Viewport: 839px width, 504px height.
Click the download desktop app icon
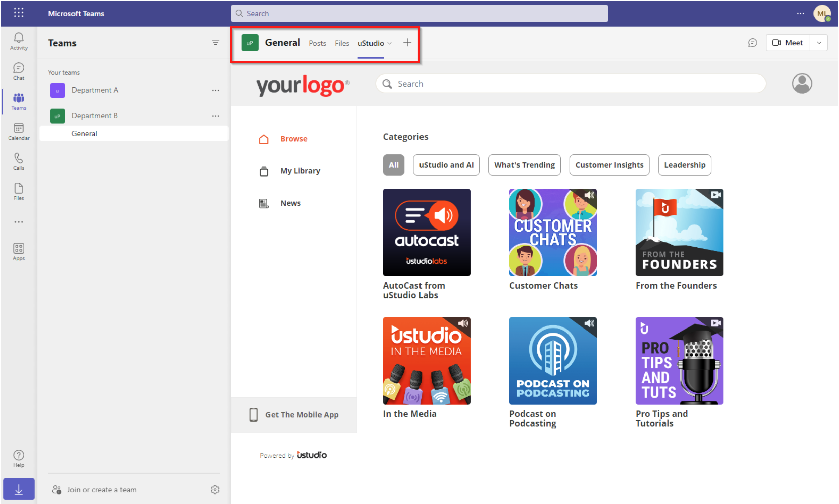click(19, 489)
